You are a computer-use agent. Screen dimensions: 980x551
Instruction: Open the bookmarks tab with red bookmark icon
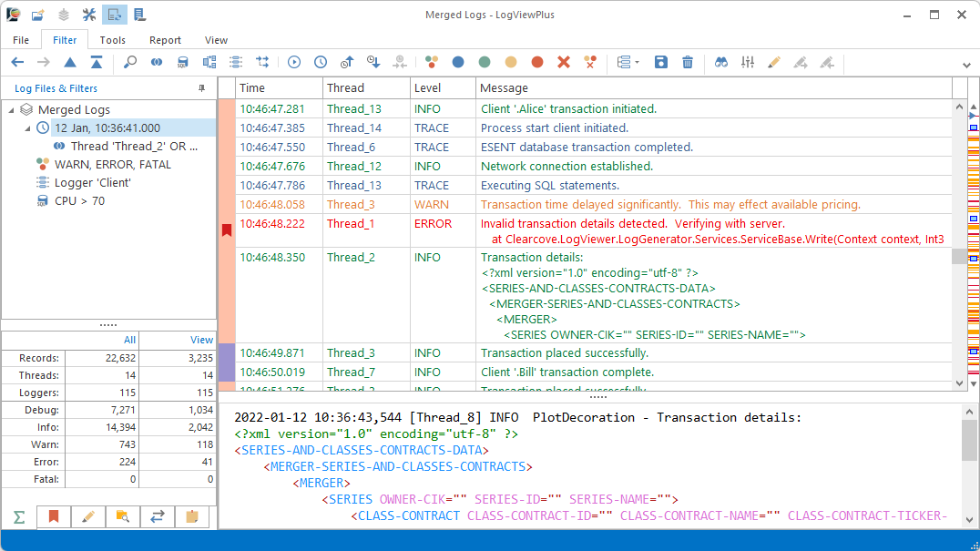tap(54, 517)
